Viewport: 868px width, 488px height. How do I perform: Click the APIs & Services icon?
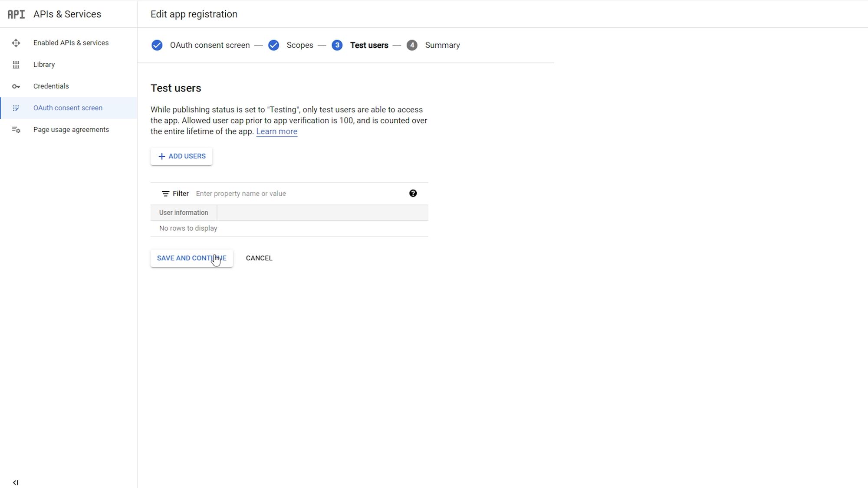coord(16,13)
